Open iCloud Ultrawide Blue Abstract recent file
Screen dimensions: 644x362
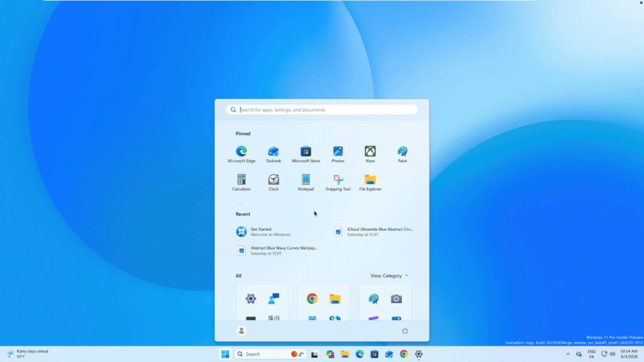pos(374,231)
